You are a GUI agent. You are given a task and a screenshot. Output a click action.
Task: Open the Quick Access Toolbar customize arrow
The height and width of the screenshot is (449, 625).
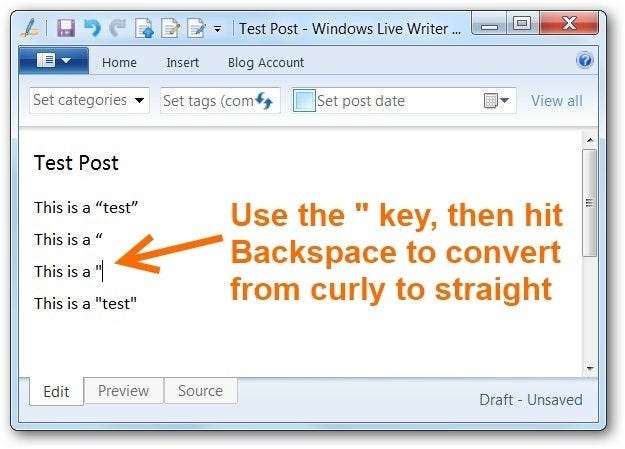218,29
